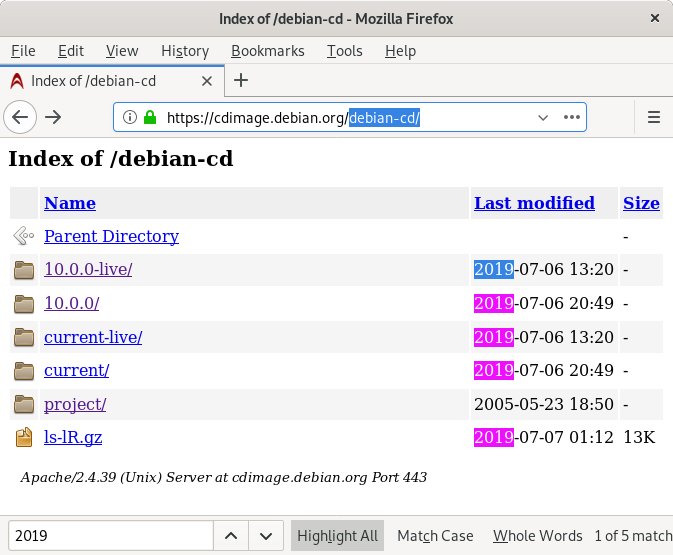Go back using the back arrow button
673x555 pixels.
pos(20,117)
